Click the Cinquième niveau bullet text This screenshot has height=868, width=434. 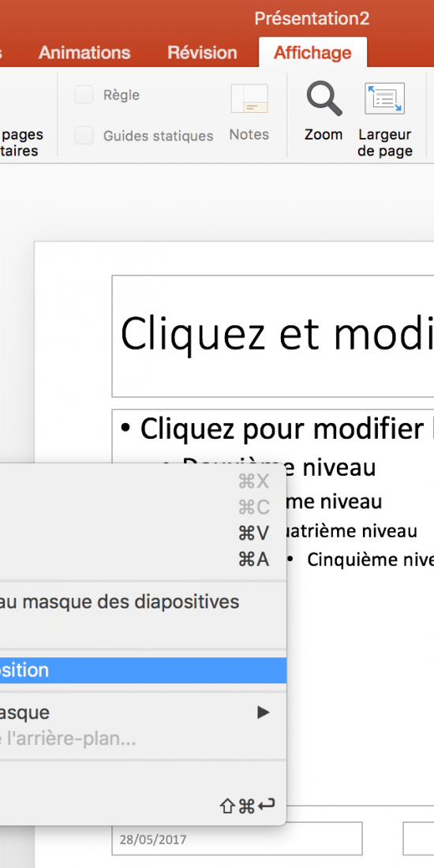[x=370, y=559]
